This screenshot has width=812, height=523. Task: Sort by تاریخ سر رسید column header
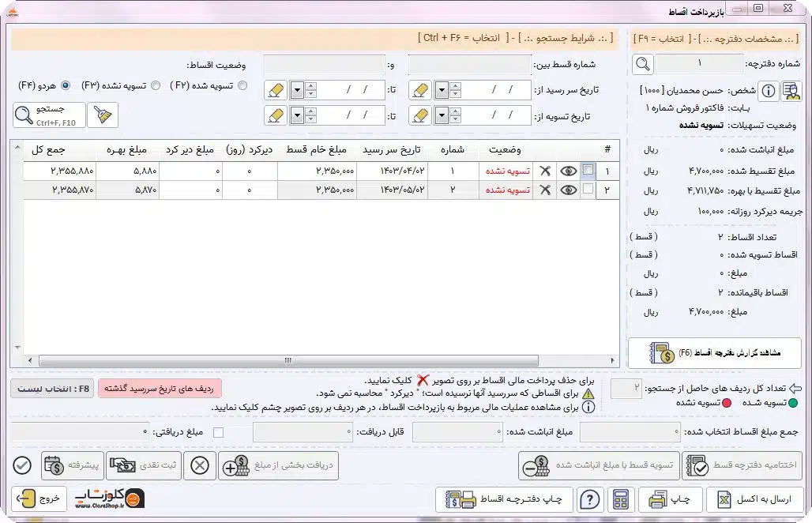[x=392, y=149]
